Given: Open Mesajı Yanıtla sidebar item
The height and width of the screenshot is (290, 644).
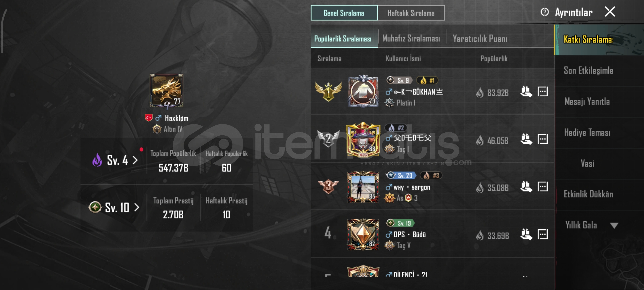Looking at the screenshot, I should point(587,102).
